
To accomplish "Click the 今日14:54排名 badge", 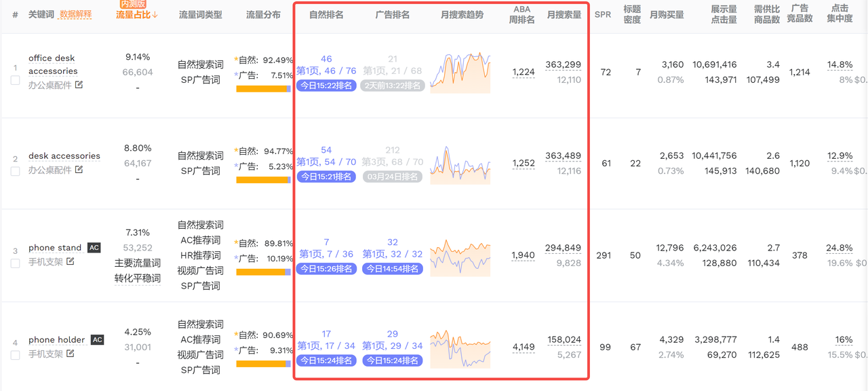I will pyautogui.click(x=393, y=269).
